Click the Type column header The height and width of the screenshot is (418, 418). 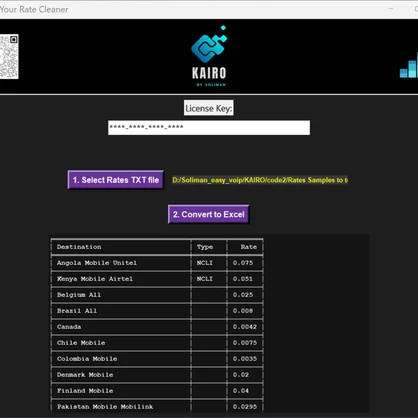point(205,247)
